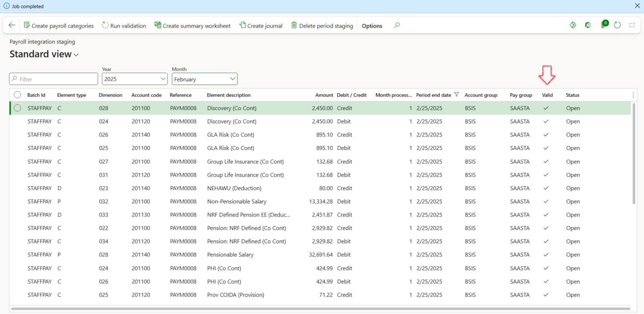Toggle the select all rows circle in header

click(17, 95)
